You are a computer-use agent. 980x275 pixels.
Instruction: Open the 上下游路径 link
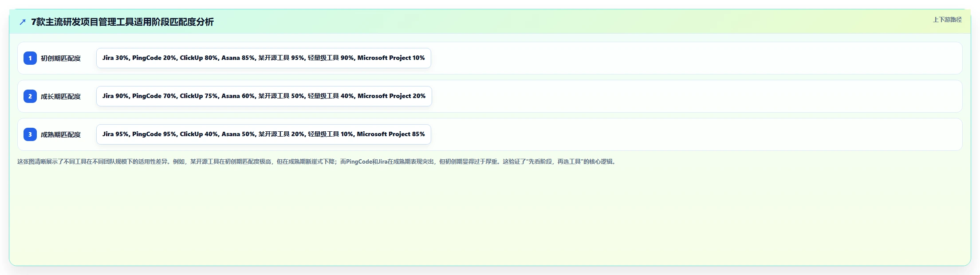coord(947,20)
